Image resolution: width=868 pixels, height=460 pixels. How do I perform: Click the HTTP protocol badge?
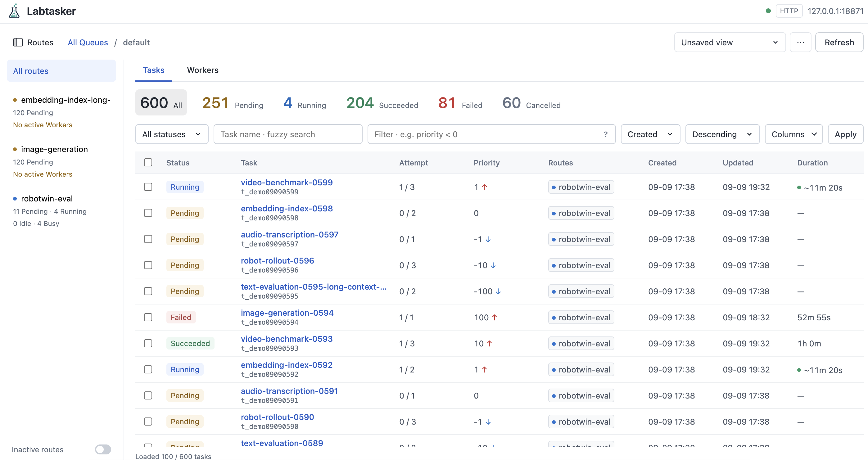pos(789,11)
